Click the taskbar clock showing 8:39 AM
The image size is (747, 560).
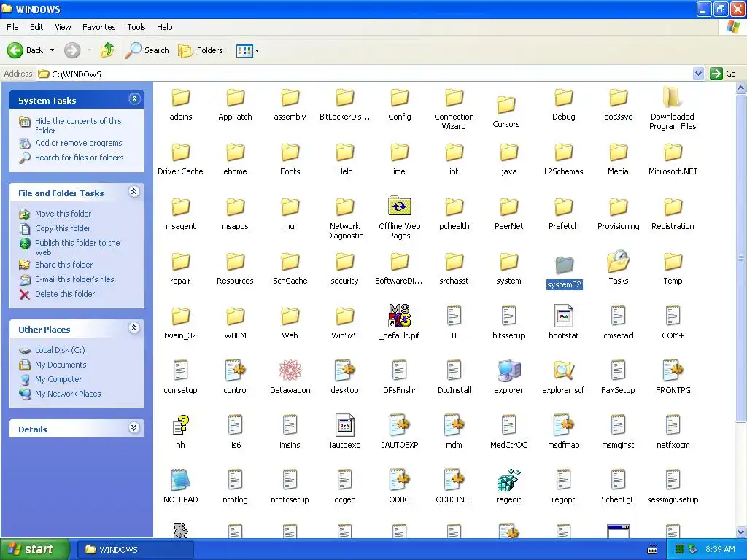pos(720,549)
